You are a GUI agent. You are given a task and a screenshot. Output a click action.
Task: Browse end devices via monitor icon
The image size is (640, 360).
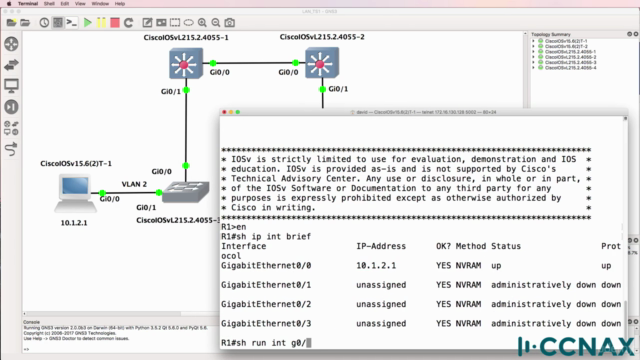pyautogui.click(x=11, y=86)
